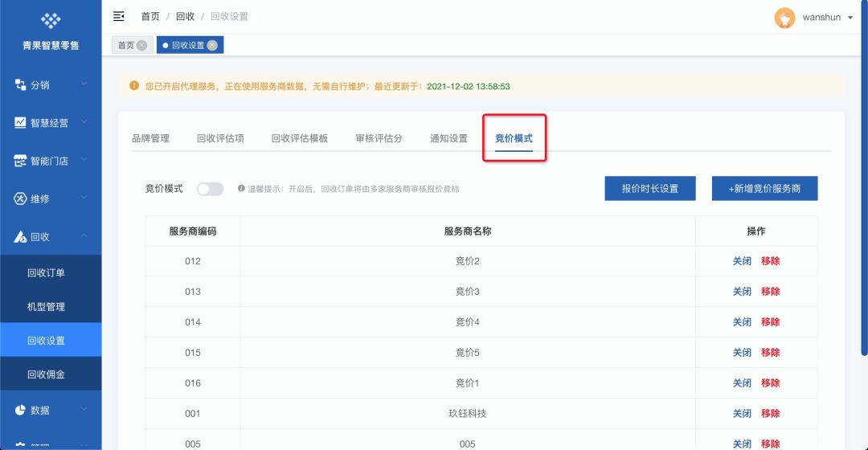Click the 数据 pie chart icon

(20, 410)
